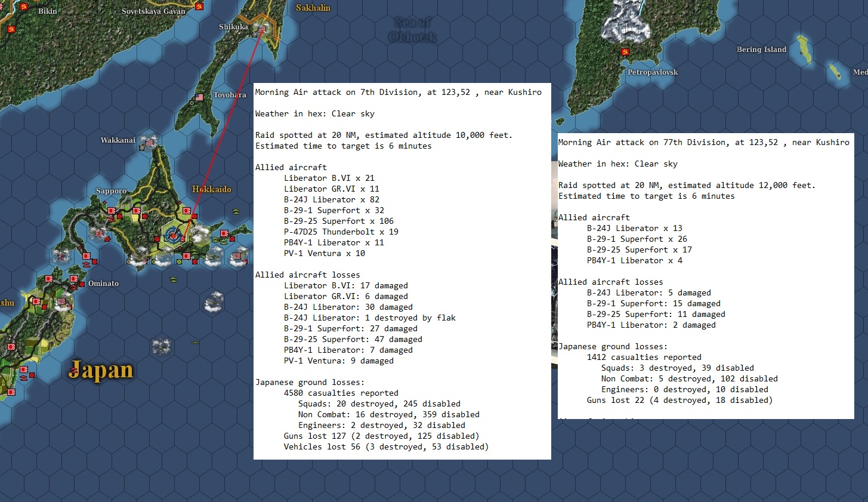This screenshot has height=502, width=868.
Task: Click the 'Liberator B.VI x 21' aircraft line
Action: pos(329,178)
